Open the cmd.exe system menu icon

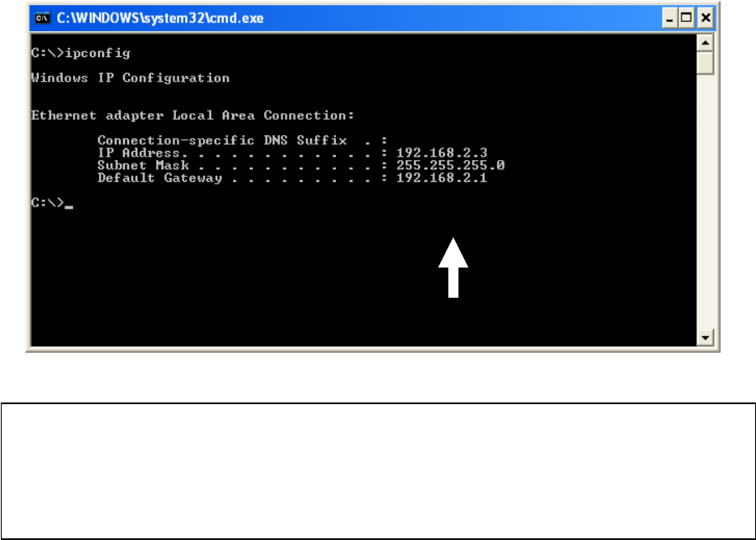(42, 18)
